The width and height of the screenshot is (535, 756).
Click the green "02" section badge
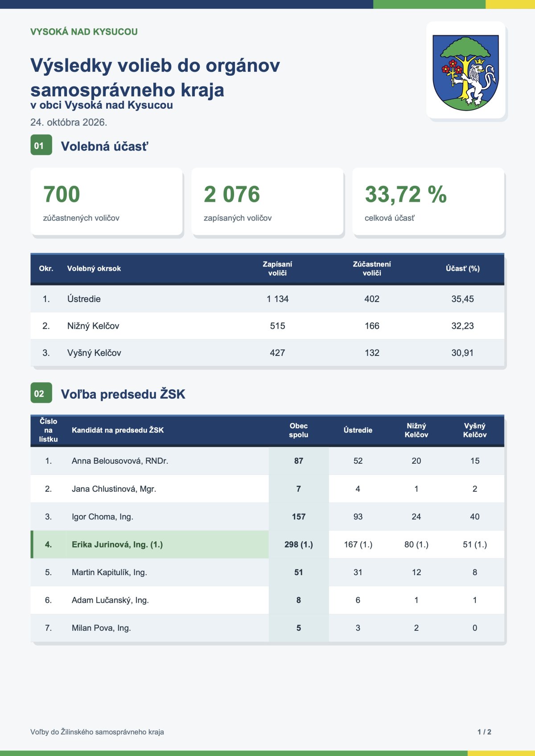41,393
